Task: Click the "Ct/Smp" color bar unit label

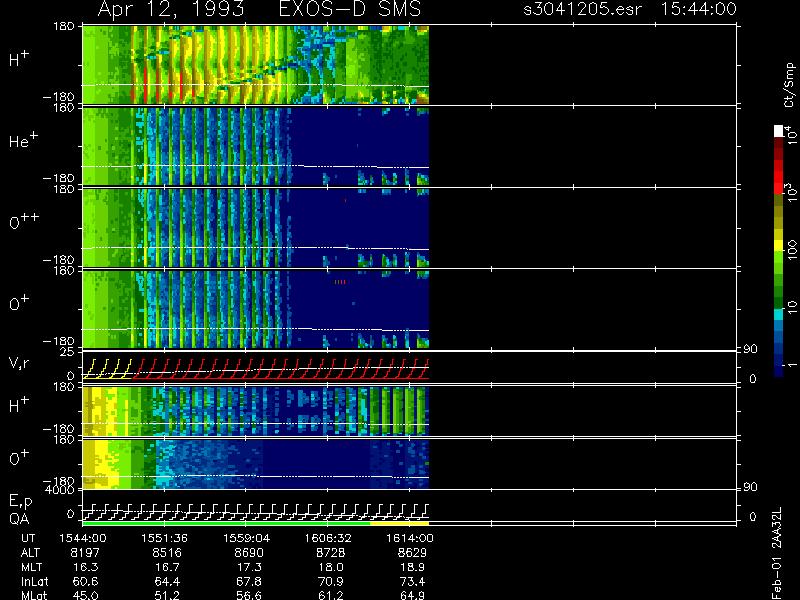Action: pos(789,85)
